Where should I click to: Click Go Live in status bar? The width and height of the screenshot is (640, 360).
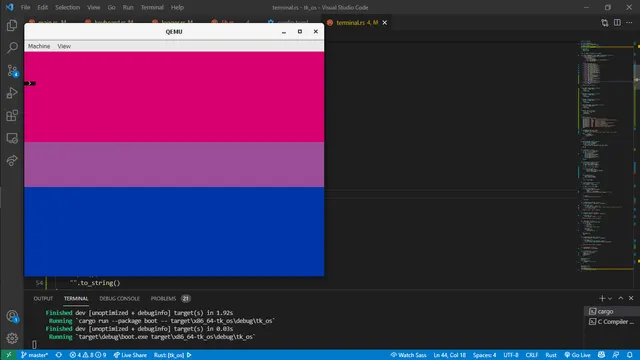point(577,355)
